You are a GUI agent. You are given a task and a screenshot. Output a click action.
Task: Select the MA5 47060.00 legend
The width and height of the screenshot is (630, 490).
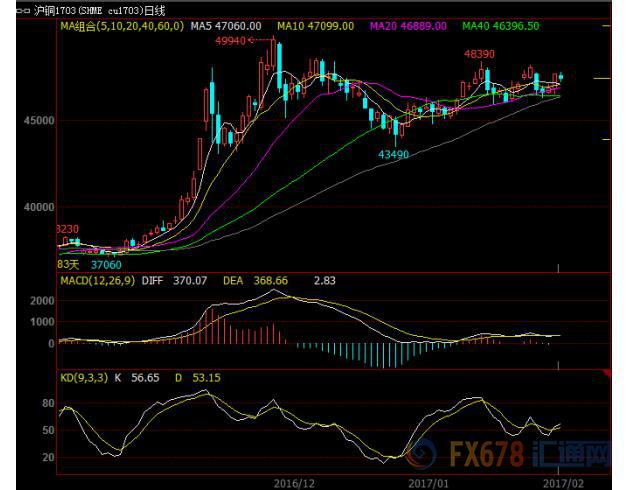coord(225,24)
